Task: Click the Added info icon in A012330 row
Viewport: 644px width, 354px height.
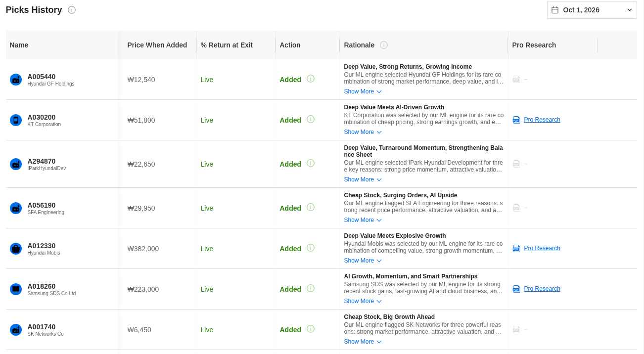Action: coord(311,248)
